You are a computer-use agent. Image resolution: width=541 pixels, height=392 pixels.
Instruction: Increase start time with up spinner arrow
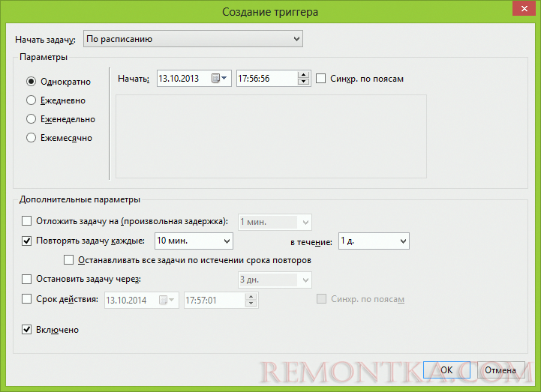point(303,74)
